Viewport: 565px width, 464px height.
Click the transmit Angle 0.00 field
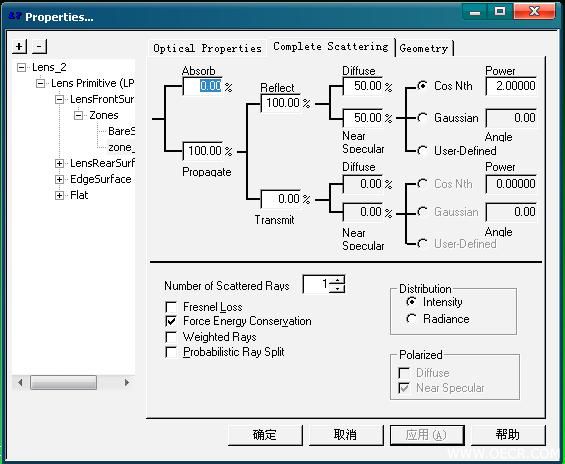coord(511,212)
